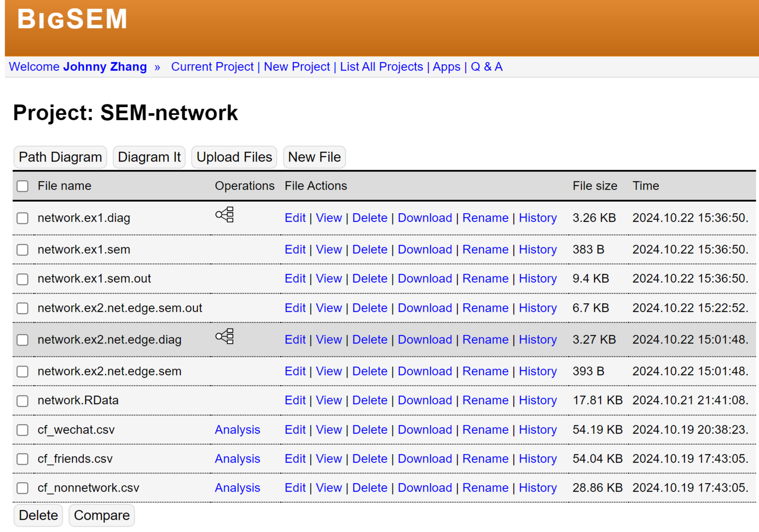The width and height of the screenshot is (759, 532).
Task: Run Analysis on cf_friends.csv
Action: (x=238, y=458)
